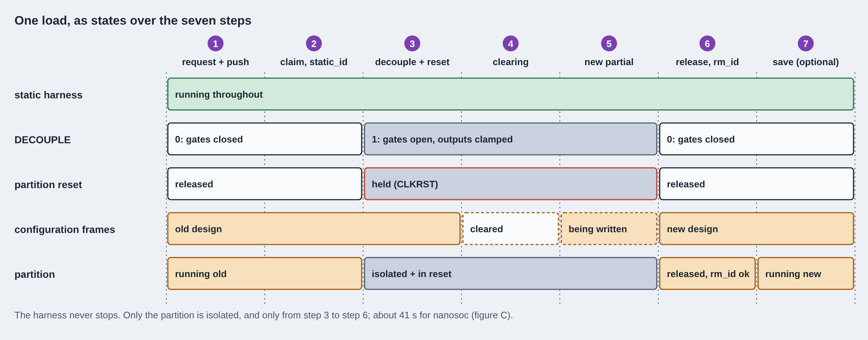Click the 'static harness' row label
This screenshot has height=340, width=868.
(48, 95)
